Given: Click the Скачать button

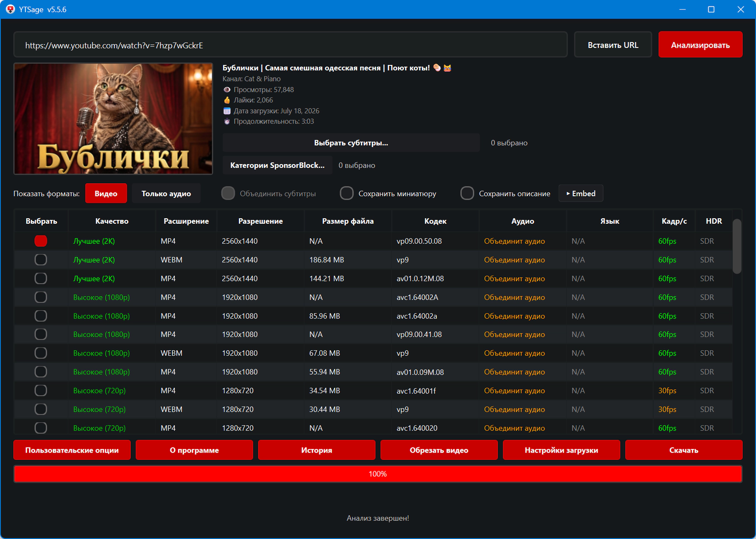Looking at the screenshot, I should (x=684, y=450).
